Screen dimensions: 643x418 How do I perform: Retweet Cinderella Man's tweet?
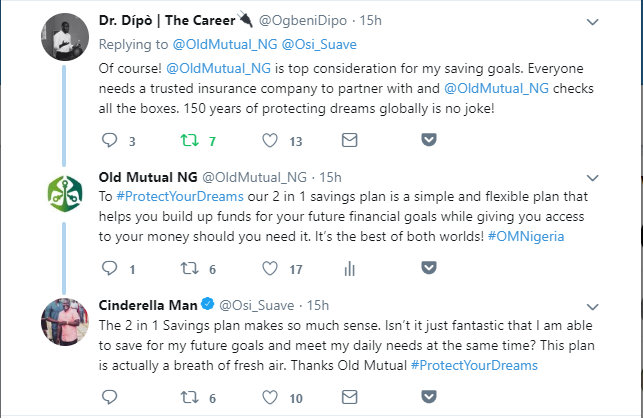coord(188,398)
